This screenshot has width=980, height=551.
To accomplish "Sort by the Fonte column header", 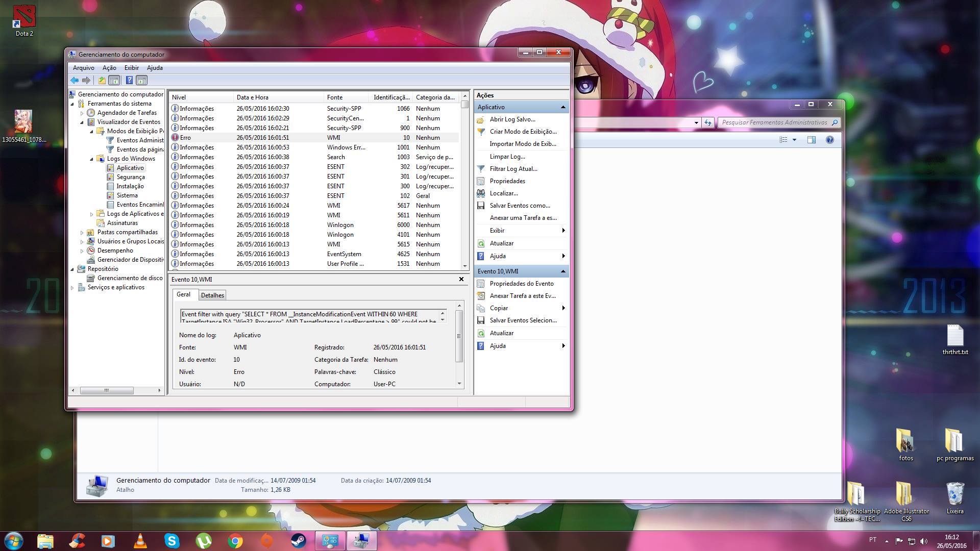I will point(347,97).
